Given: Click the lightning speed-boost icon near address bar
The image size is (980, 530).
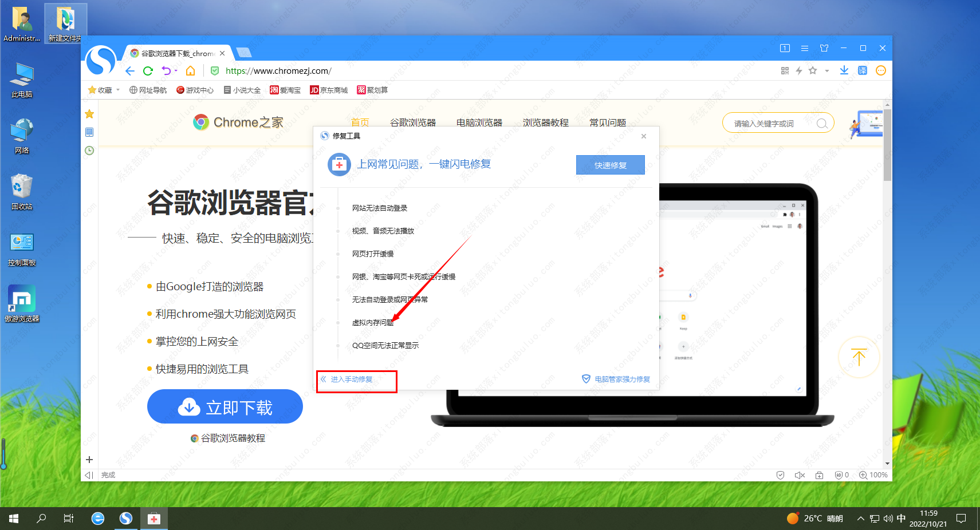Looking at the screenshot, I should [x=799, y=70].
